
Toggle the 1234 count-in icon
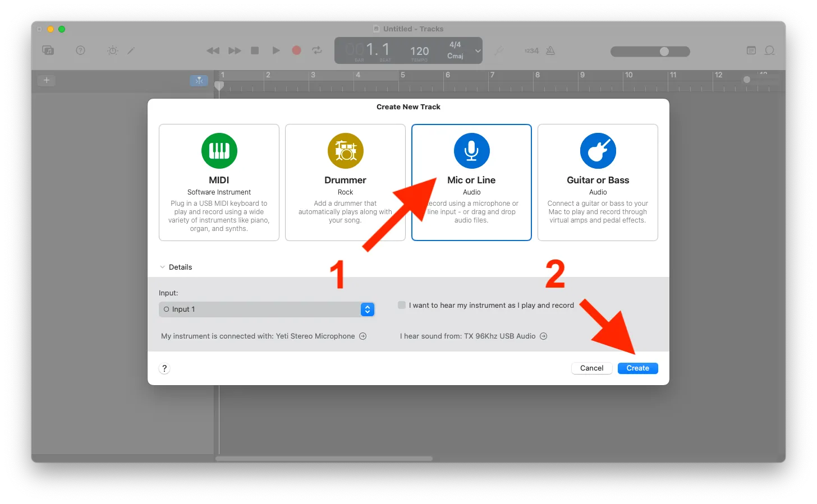coord(531,50)
